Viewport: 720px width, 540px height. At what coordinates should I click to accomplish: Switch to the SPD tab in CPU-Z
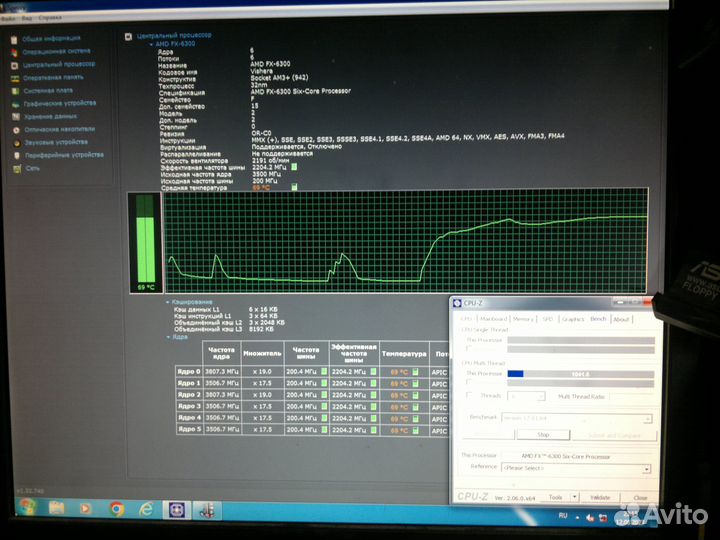click(547, 319)
